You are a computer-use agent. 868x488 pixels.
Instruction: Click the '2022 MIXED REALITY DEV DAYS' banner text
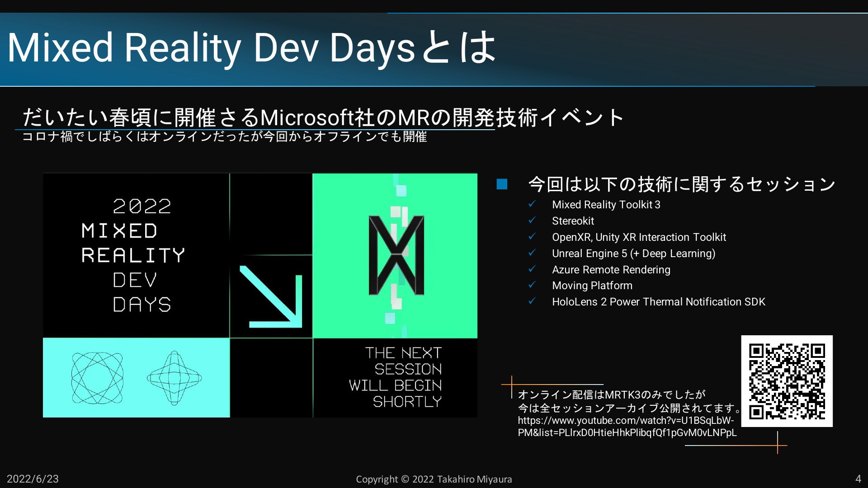pyautogui.click(x=133, y=256)
